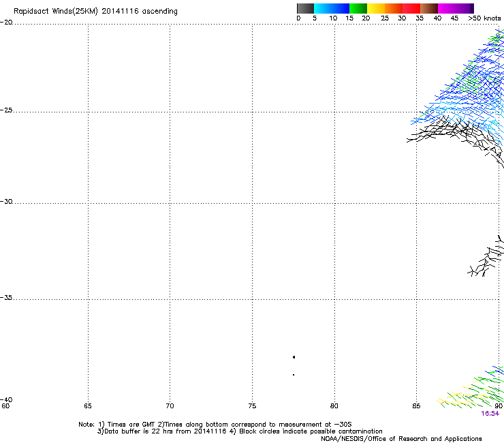Click the '85' longitude axis label
504x443 pixels.
point(416,406)
